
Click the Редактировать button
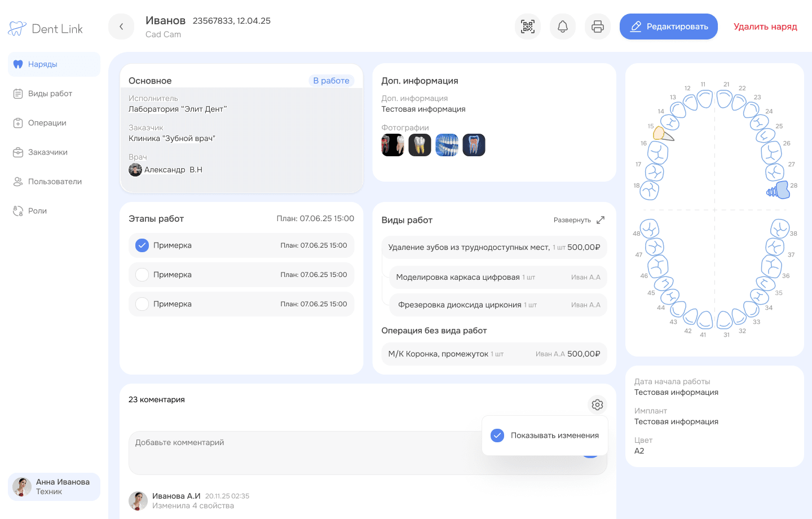(x=669, y=27)
